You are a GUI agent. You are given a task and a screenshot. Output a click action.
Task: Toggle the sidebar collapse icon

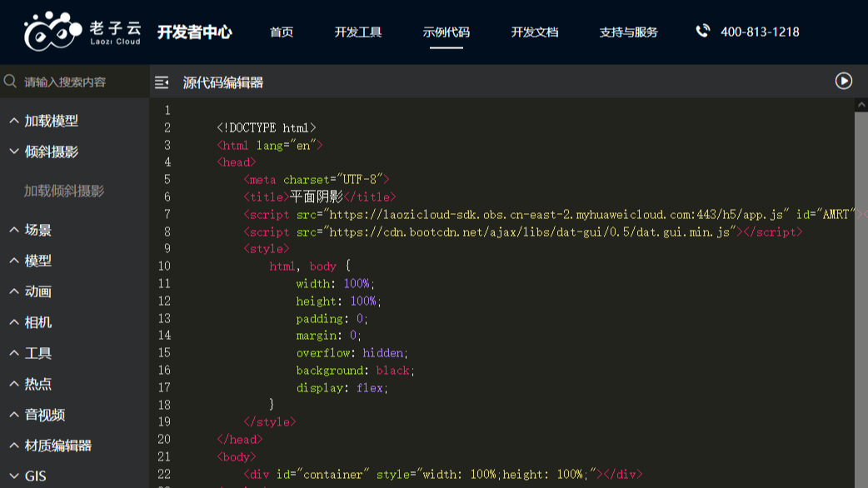[162, 82]
